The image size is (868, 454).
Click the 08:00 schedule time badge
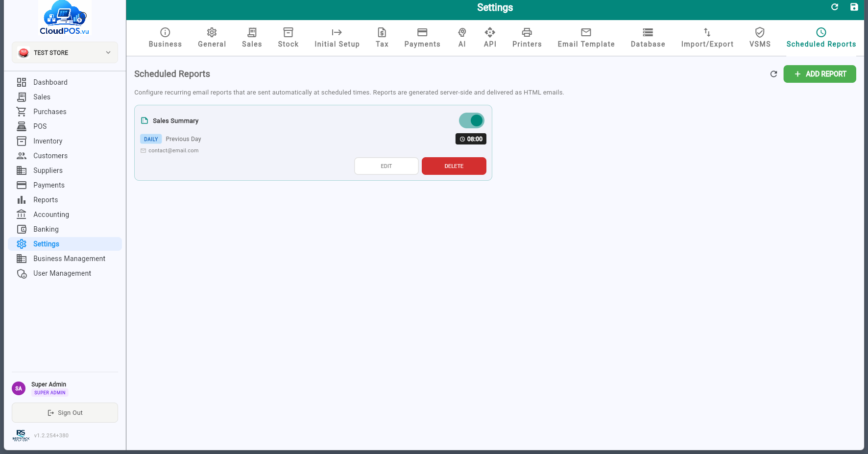(471, 139)
